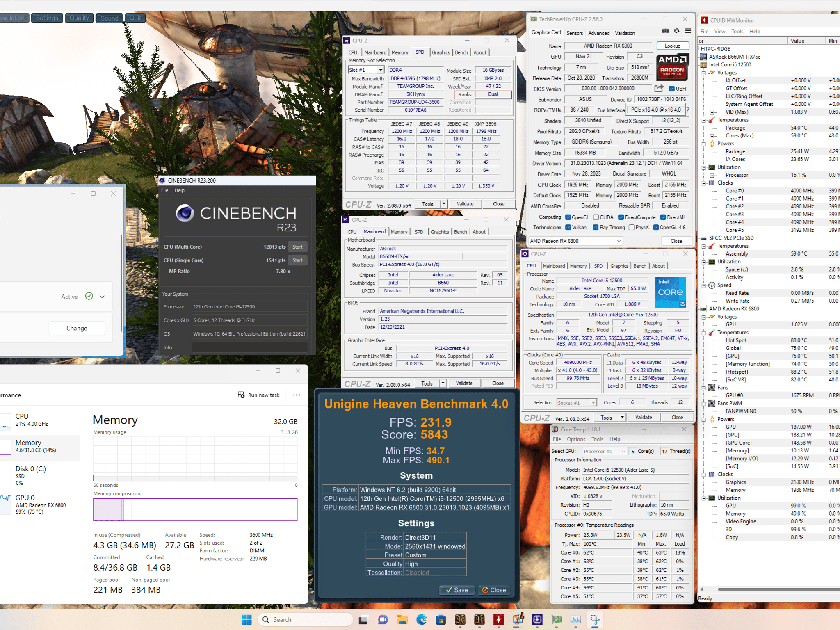Expand the chevron next to Active
840x630 pixels.
point(102,297)
